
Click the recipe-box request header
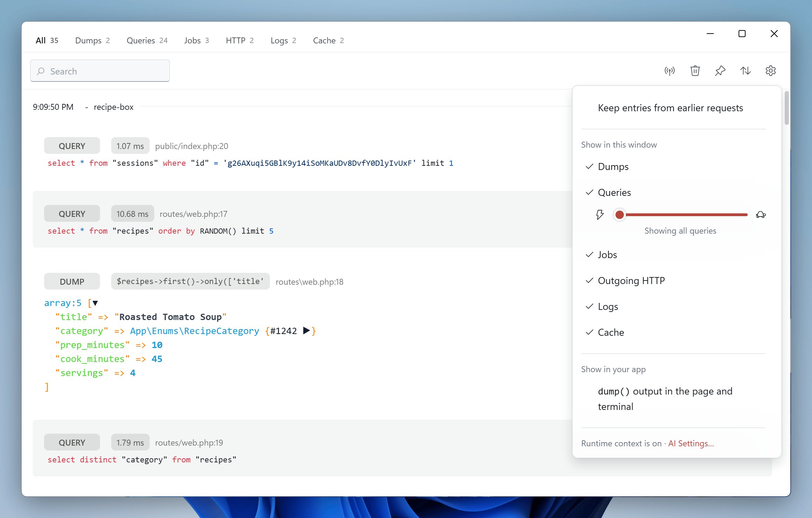pyautogui.click(x=113, y=107)
